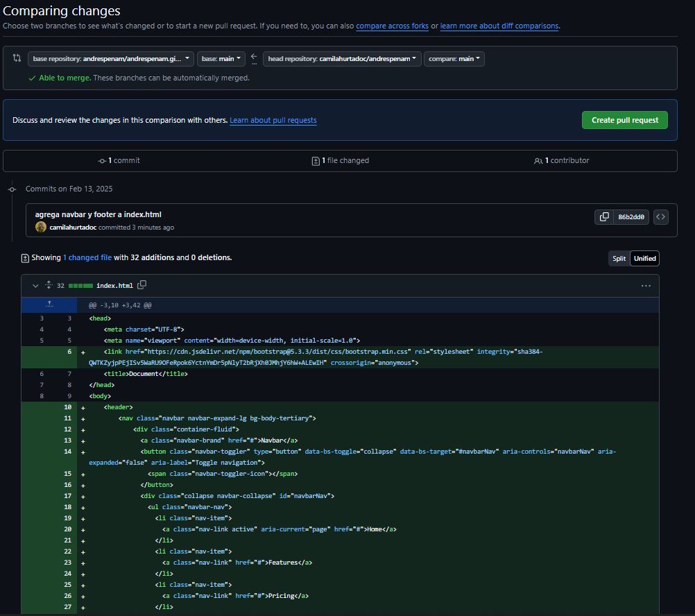
Task: Expand hidden diff lines with the up arrow
Action: 48,303
